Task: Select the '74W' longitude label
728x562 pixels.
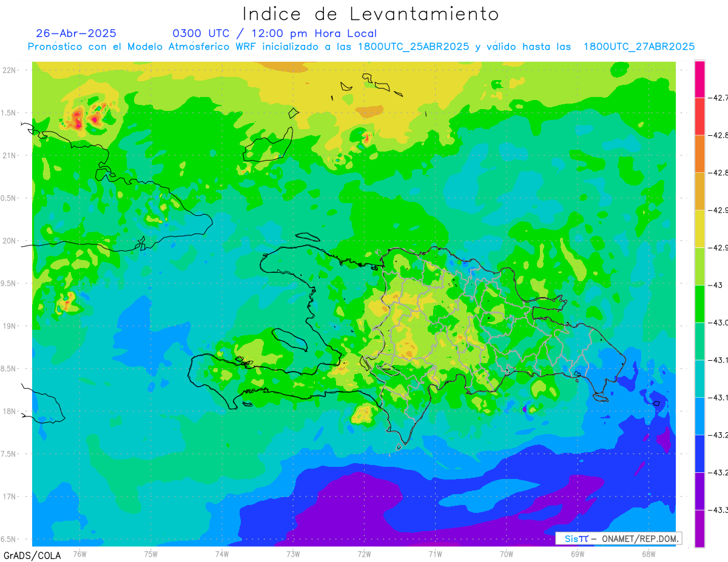Action: [x=222, y=554]
